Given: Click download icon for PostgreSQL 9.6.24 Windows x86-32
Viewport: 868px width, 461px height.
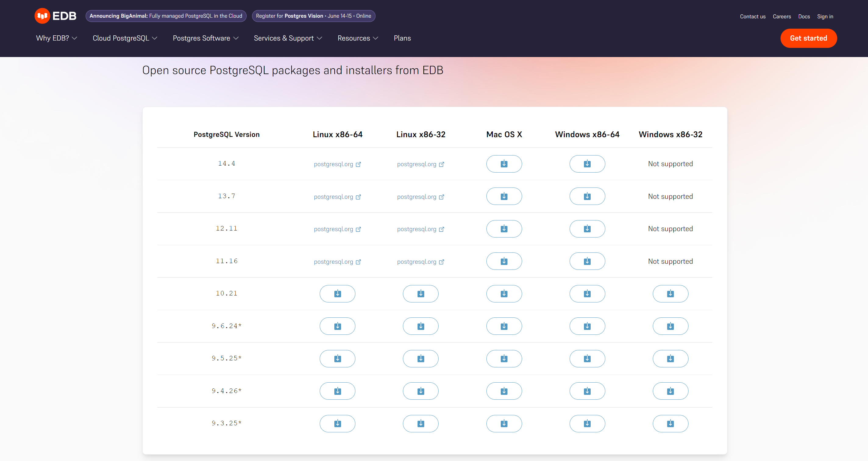Looking at the screenshot, I should 670,326.
